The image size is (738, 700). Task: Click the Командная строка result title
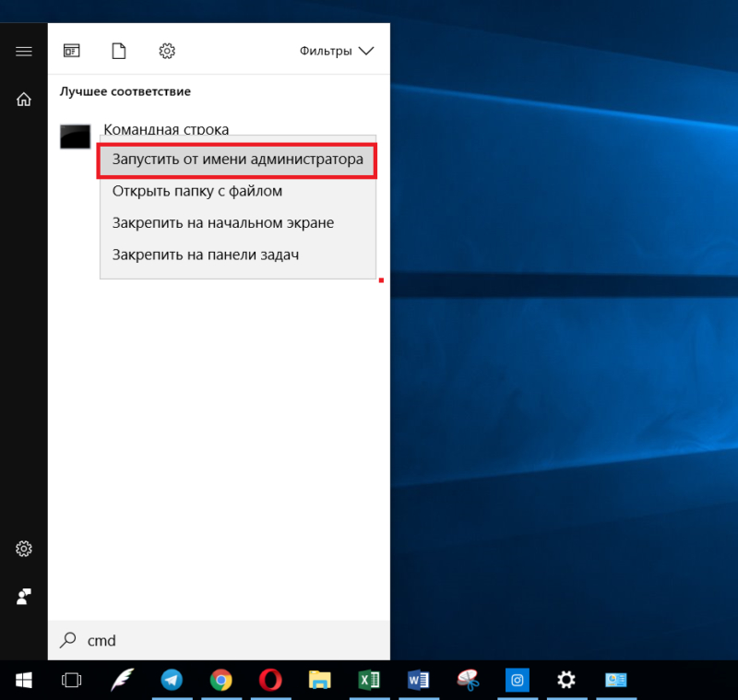pos(166,128)
